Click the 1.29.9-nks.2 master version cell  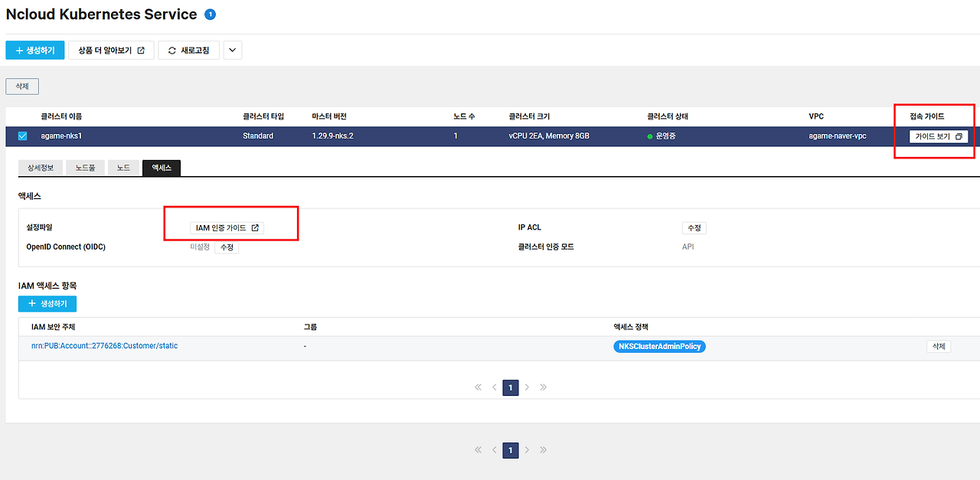click(333, 136)
